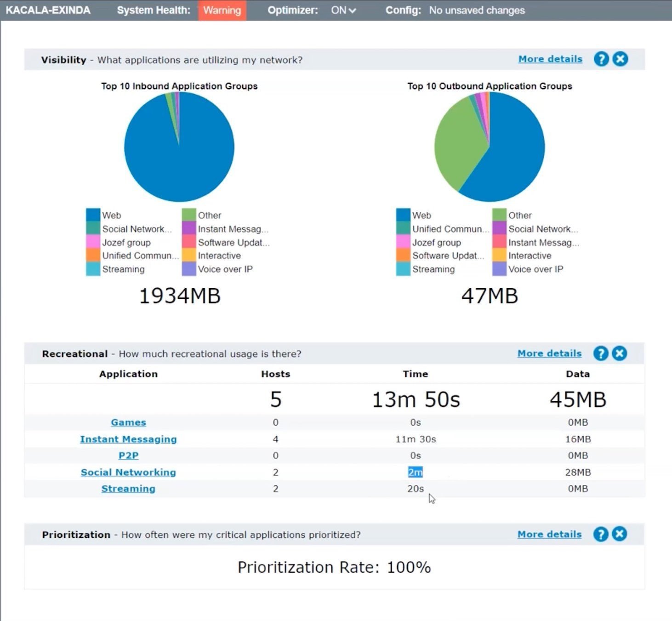The width and height of the screenshot is (672, 621).
Task: Open help for the Prioritization panel
Action: point(601,534)
